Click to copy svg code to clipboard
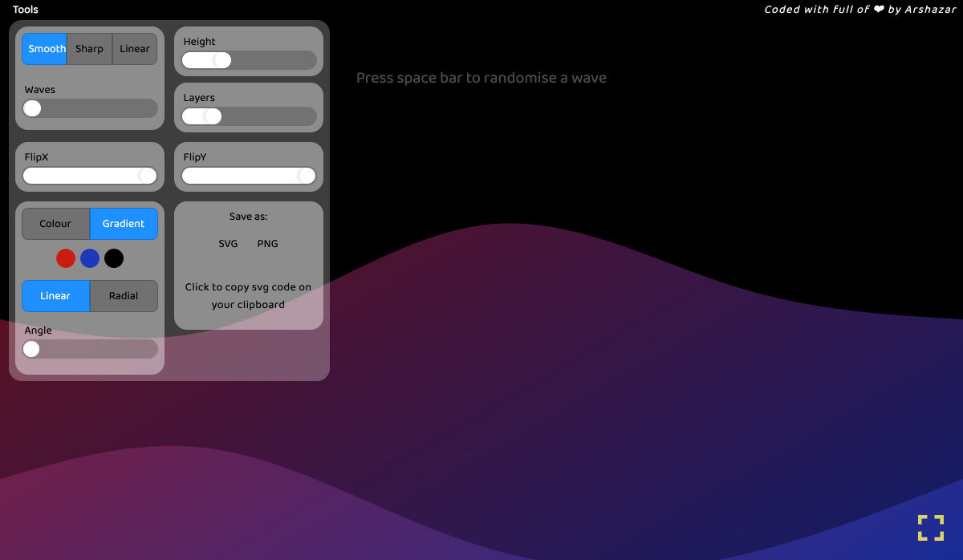963x560 pixels. tap(248, 296)
